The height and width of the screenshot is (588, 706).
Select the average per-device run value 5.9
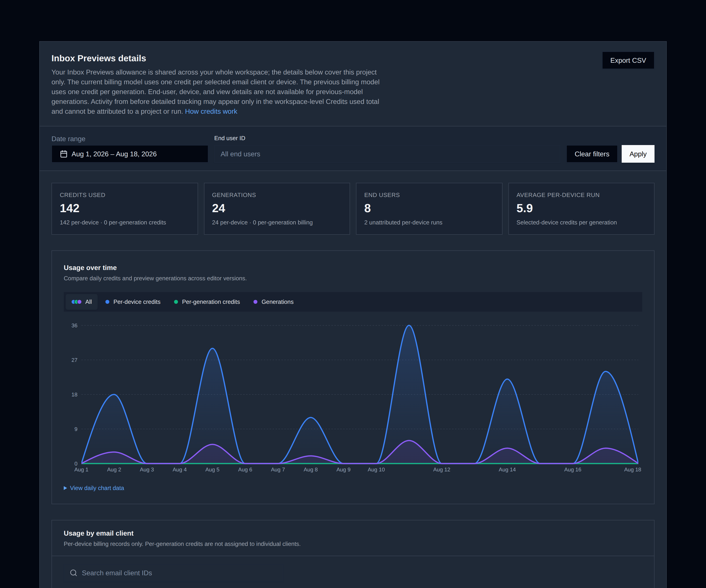coord(524,208)
